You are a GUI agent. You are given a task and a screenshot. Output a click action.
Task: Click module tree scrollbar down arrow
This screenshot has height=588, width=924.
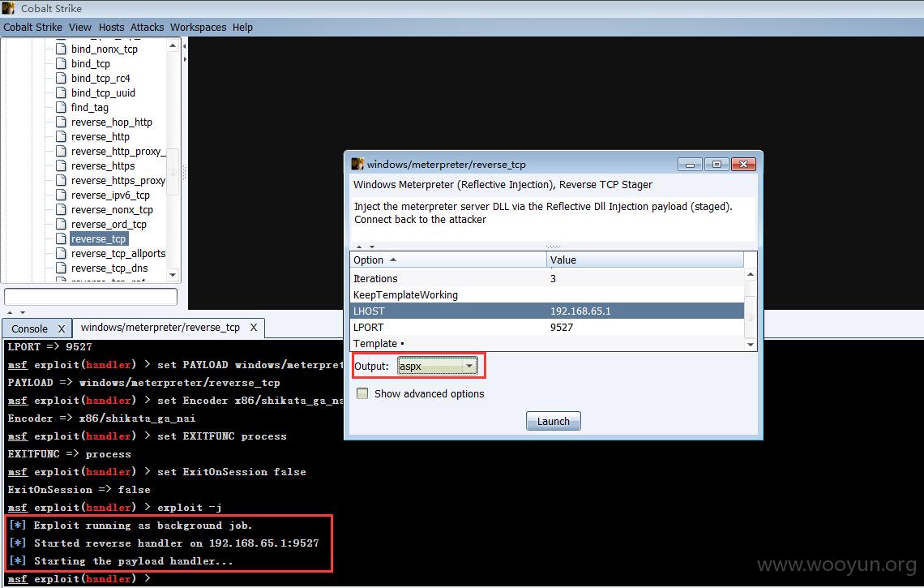pyautogui.click(x=173, y=275)
